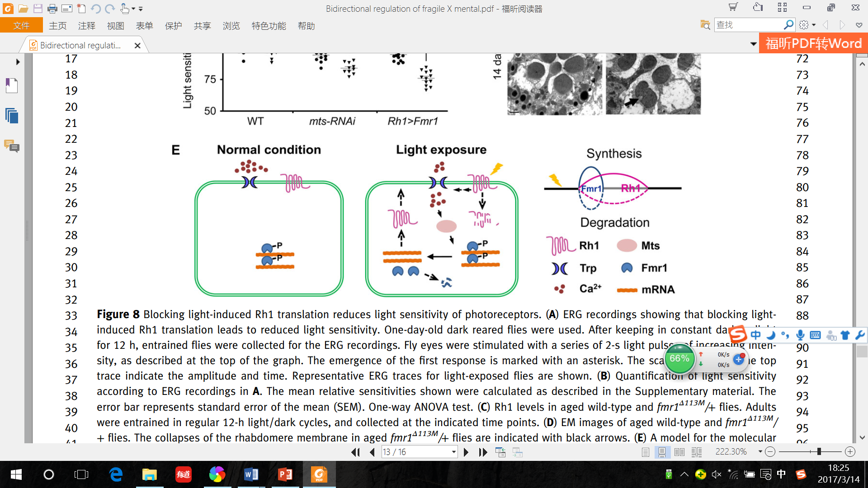The width and height of the screenshot is (868, 488).
Task: Zoom in with plus button
Action: tap(850, 452)
